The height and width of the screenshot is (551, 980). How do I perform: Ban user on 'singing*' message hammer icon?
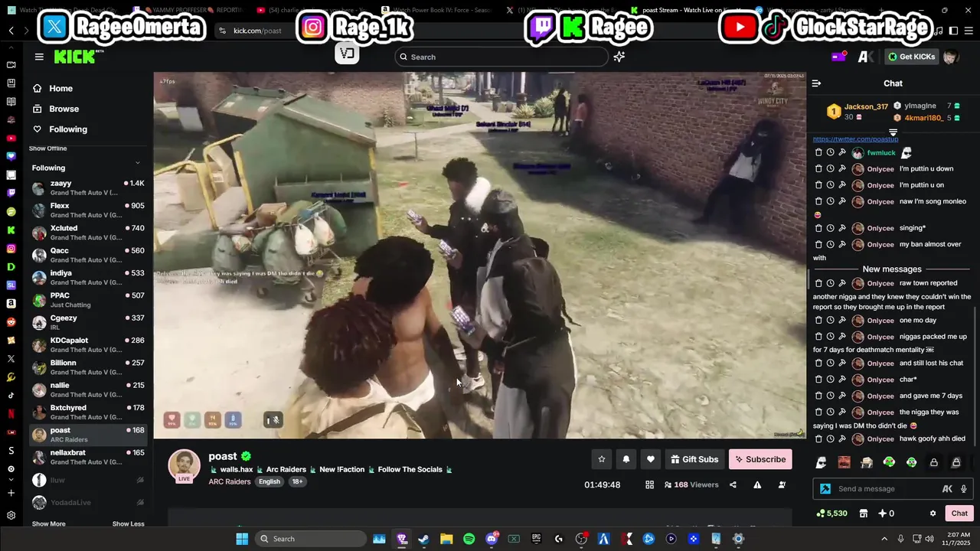(x=842, y=228)
